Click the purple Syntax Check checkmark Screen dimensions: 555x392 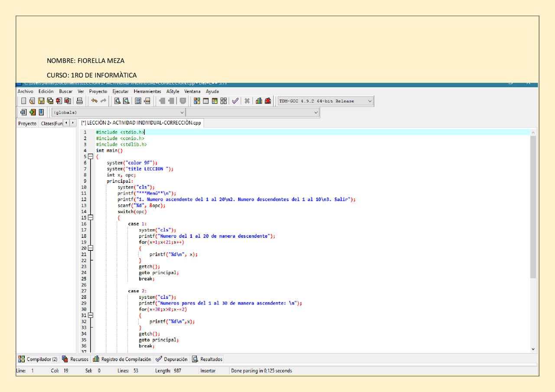[235, 101]
